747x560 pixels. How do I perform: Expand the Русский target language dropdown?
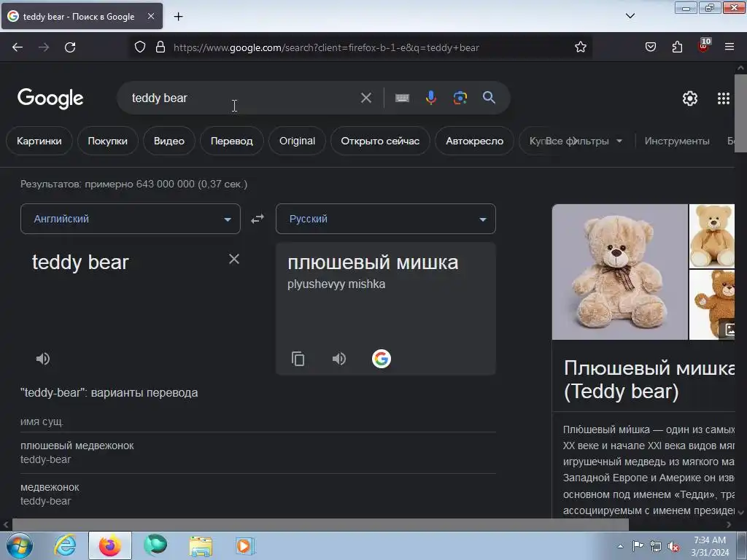pos(386,219)
